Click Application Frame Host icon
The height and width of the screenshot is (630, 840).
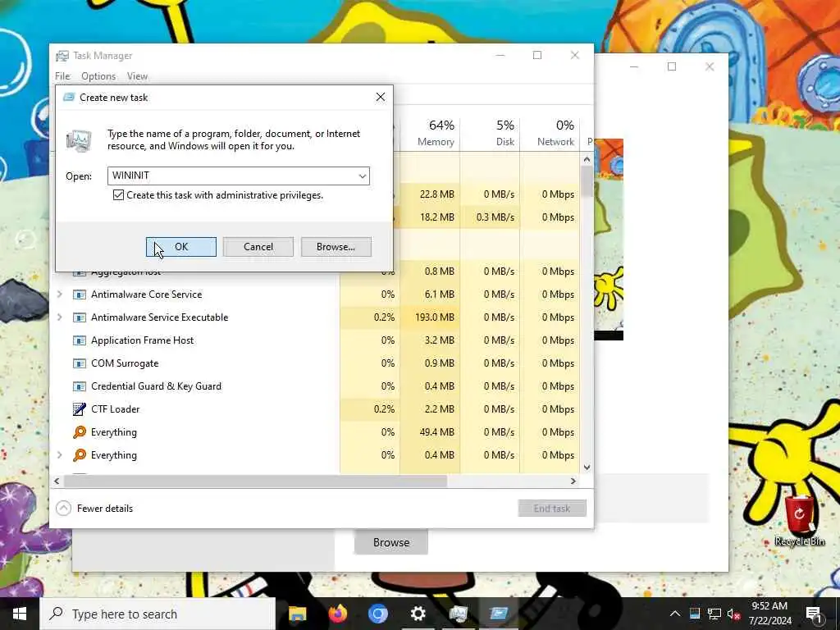point(80,340)
